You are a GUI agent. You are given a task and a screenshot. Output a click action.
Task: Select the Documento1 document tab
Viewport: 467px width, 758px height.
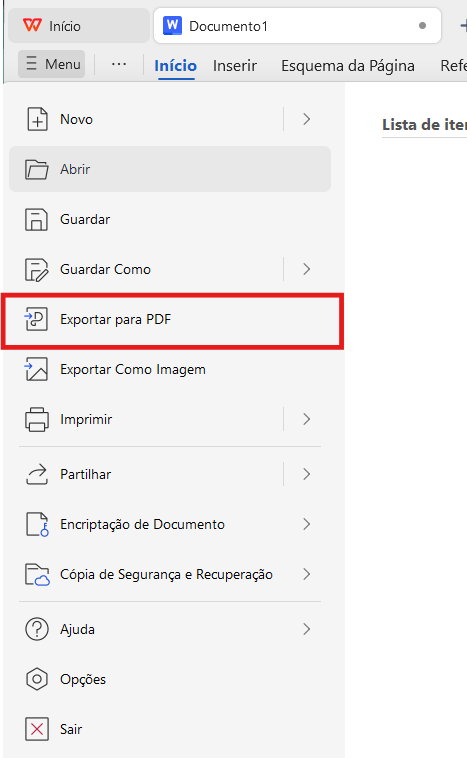click(x=297, y=26)
